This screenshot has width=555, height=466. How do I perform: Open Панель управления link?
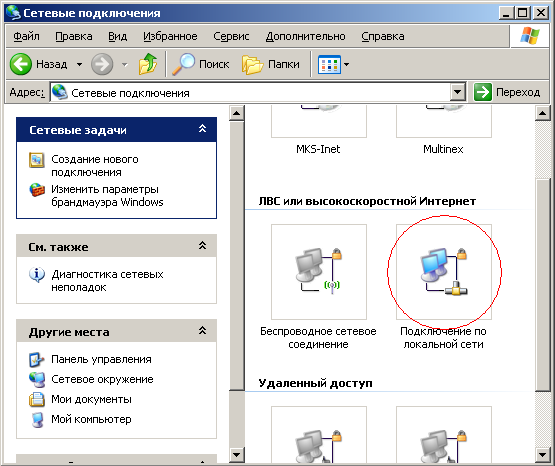[101, 359]
